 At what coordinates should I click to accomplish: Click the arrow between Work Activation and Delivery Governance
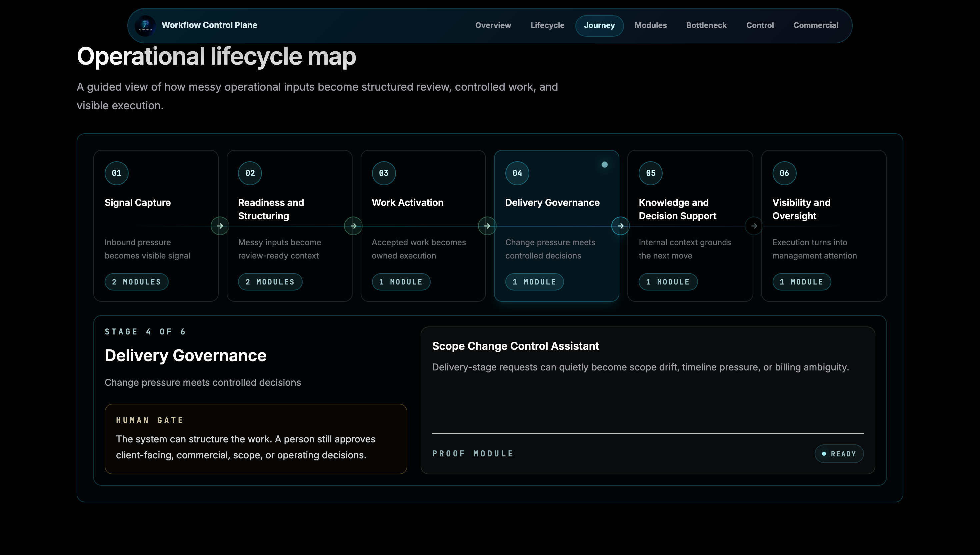(487, 226)
